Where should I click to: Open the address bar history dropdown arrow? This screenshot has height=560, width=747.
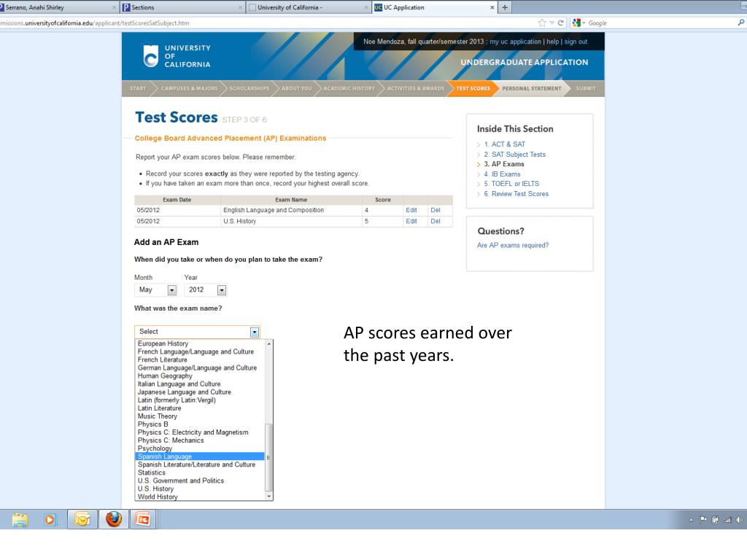[x=551, y=23]
